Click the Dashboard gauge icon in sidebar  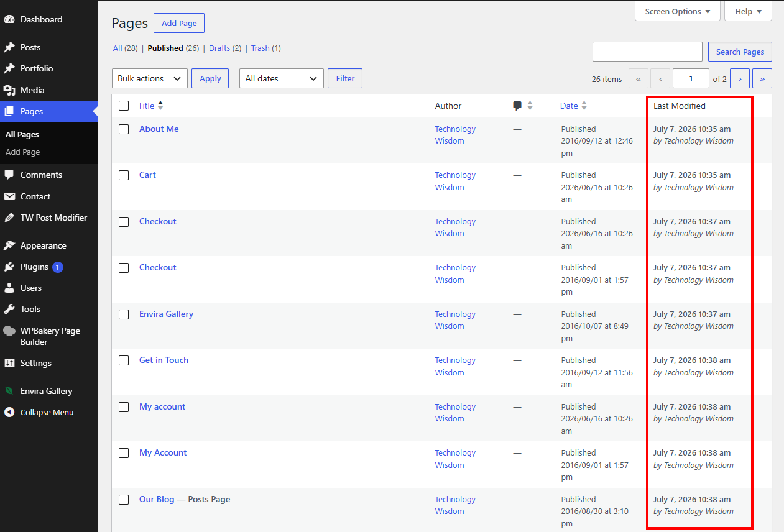(x=9, y=19)
